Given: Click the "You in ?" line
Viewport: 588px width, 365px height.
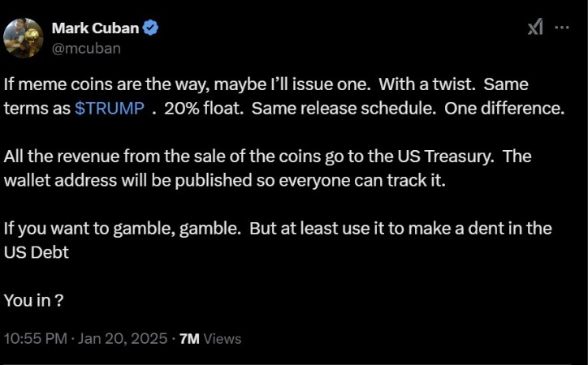Looking at the screenshot, I should (x=34, y=299).
